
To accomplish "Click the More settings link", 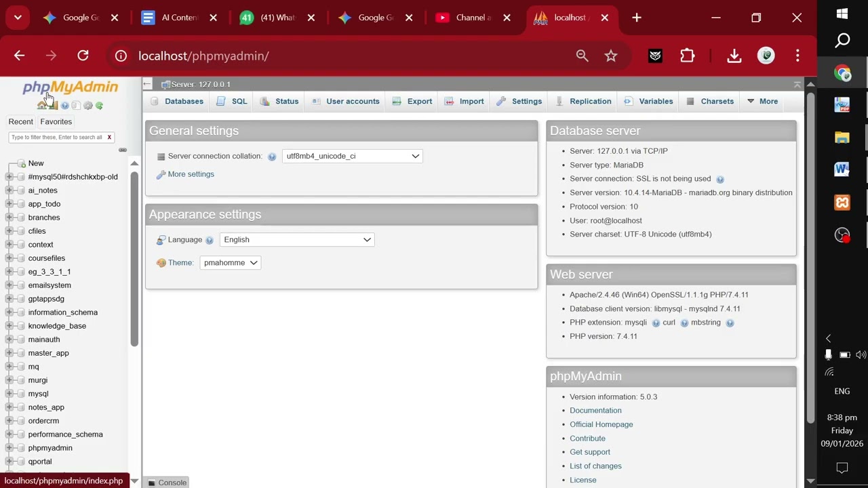I will point(191,174).
